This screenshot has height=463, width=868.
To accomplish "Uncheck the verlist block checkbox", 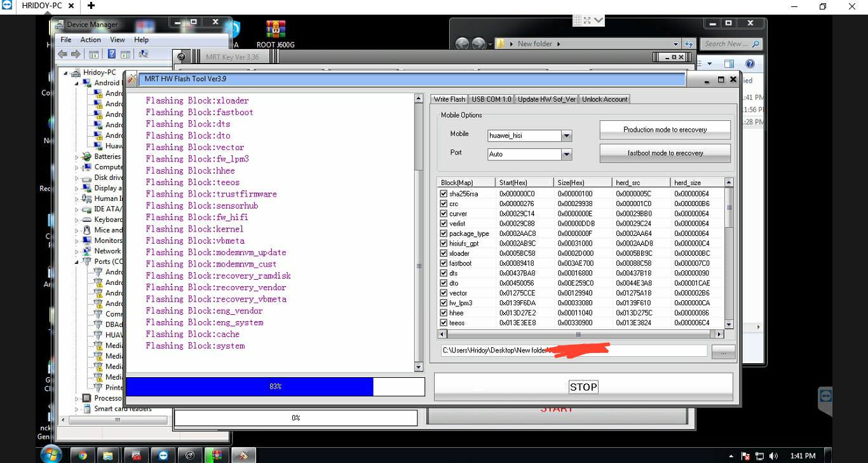I will pyautogui.click(x=444, y=223).
